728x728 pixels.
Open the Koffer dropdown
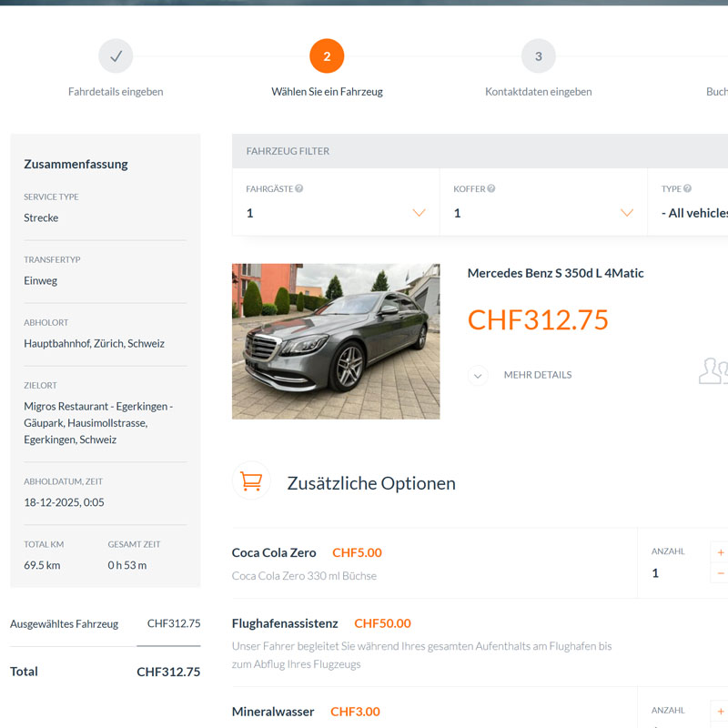(626, 212)
